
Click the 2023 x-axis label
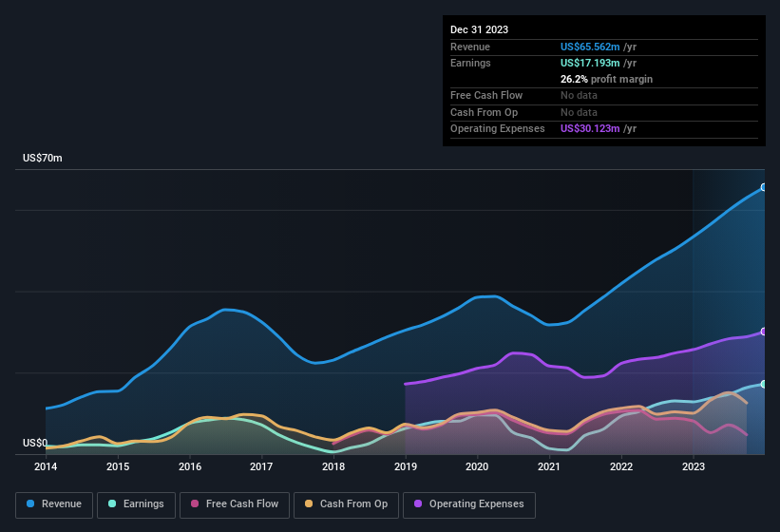(693, 466)
